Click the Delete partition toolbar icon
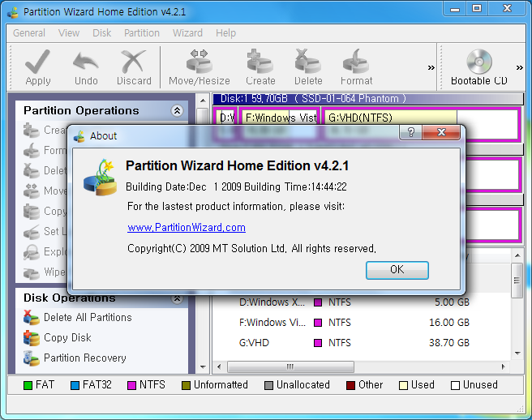532x420 pixels. [x=307, y=62]
